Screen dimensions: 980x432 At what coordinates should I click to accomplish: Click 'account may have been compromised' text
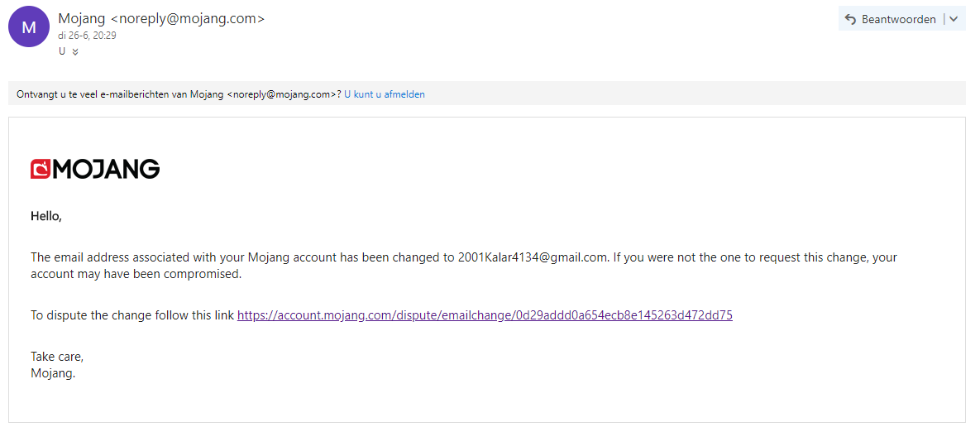coord(136,274)
